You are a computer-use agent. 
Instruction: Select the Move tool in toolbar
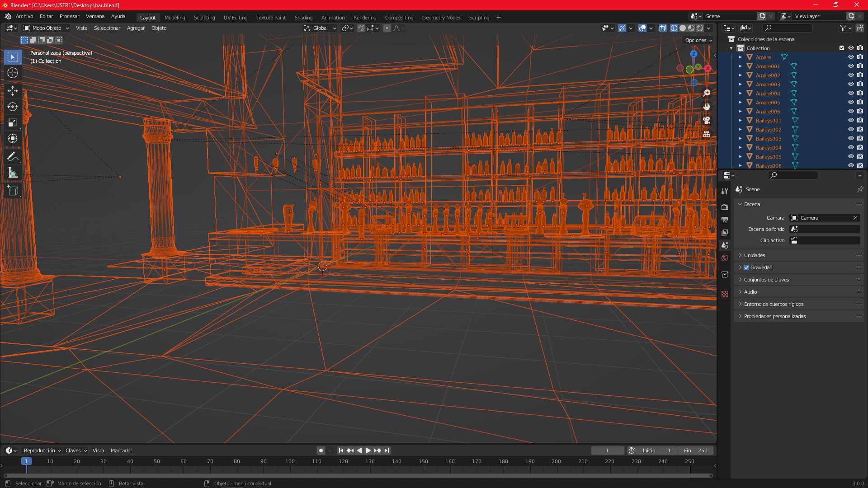13,91
